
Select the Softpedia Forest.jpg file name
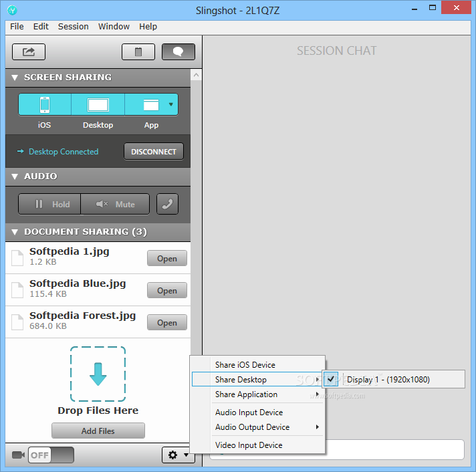(83, 316)
